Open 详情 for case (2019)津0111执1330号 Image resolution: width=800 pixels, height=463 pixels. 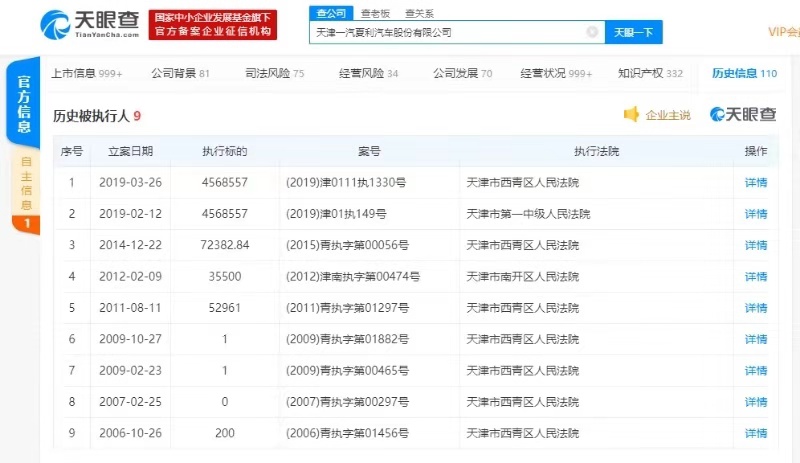[756, 183]
